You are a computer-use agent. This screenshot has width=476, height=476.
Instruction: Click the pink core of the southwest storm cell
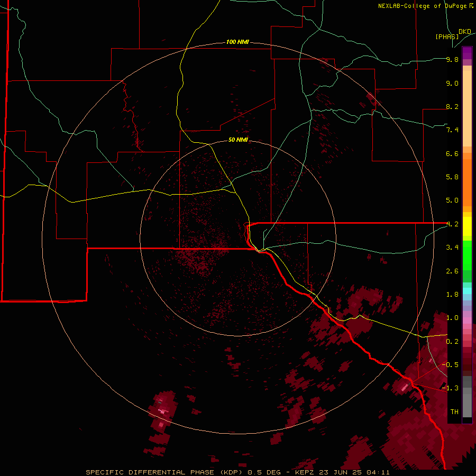(163, 411)
